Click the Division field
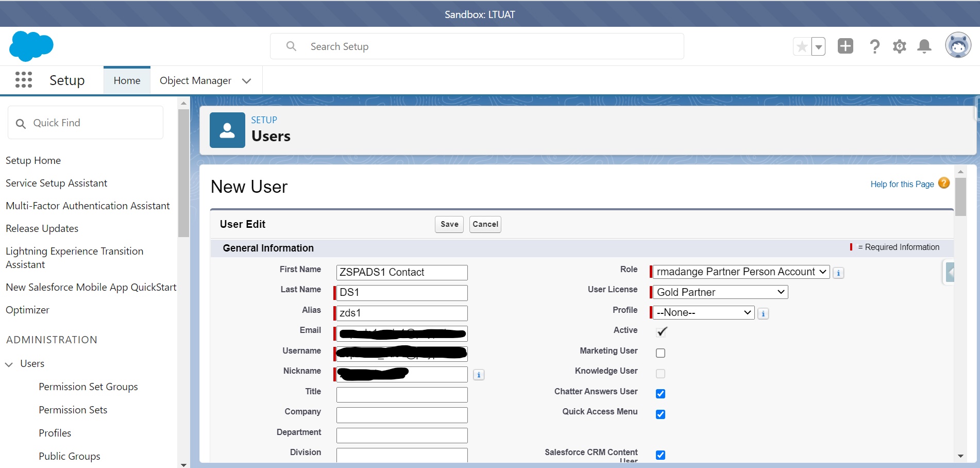 402,455
